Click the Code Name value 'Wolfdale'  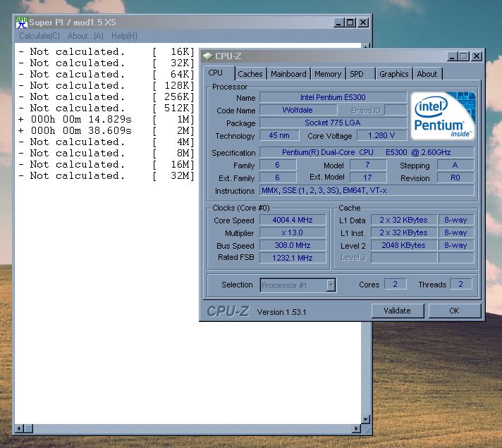(298, 110)
